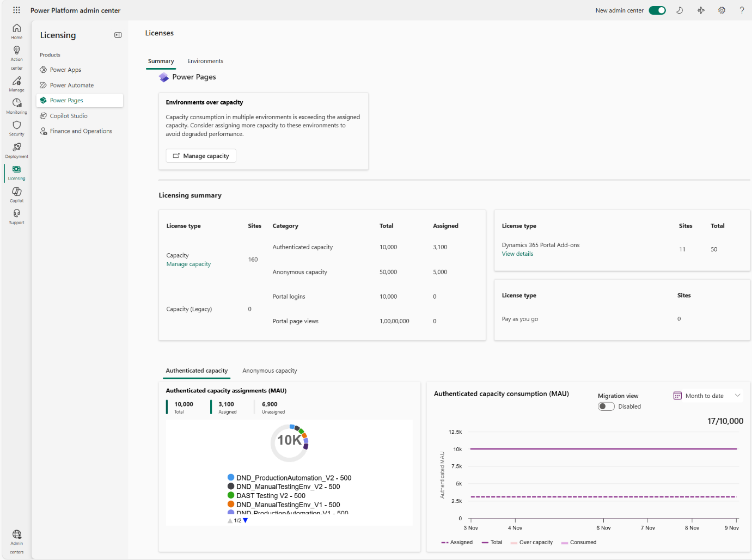Viewport: 752px width, 560px height.
Task: Open the Monitoring section in the sidebar
Action: (x=16, y=105)
